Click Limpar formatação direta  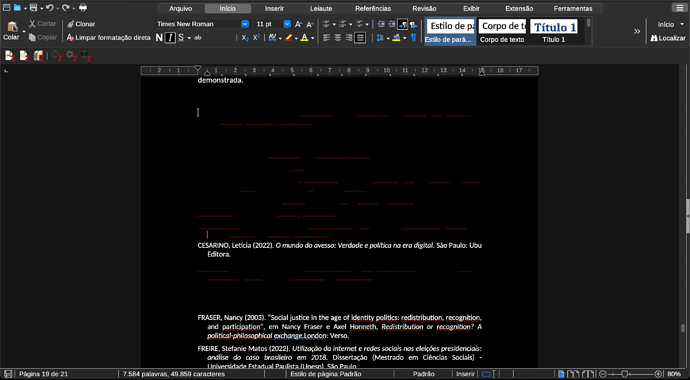pos(109,38)
